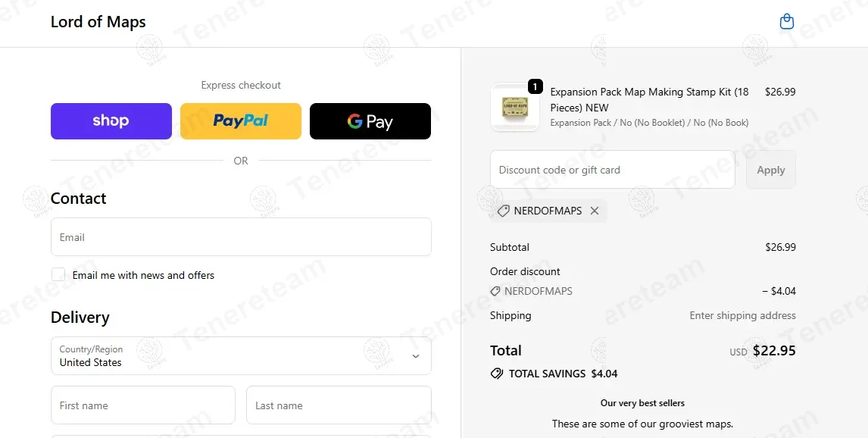This screenshot has width=868, height=438.
Task: Expand Country/Region list using chevron arrow
Action: point(416,356)
